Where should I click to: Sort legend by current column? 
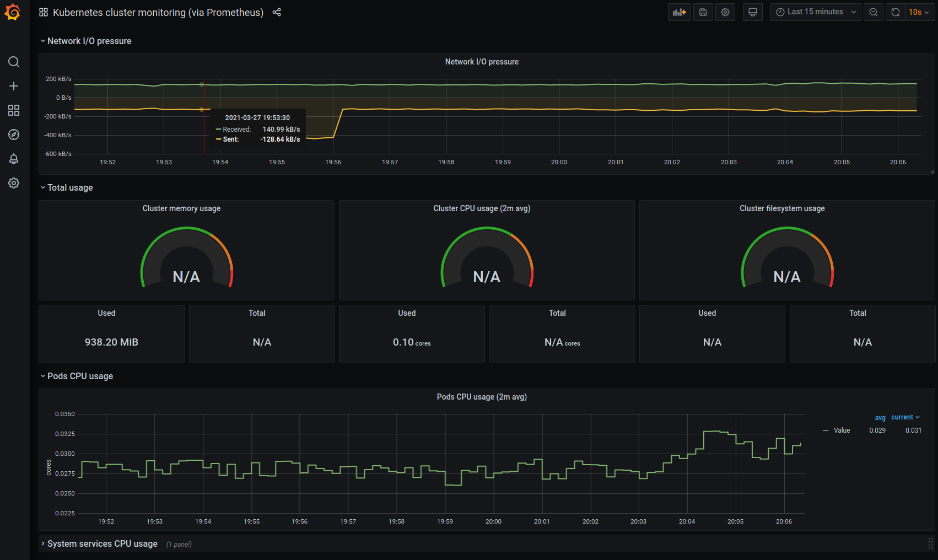coord(905,417)
